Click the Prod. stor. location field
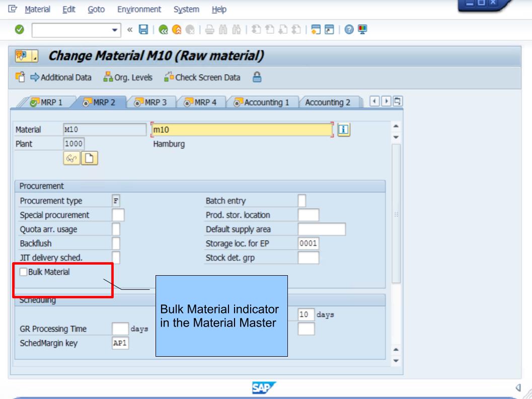532x399 pixels. pos(309,215)
